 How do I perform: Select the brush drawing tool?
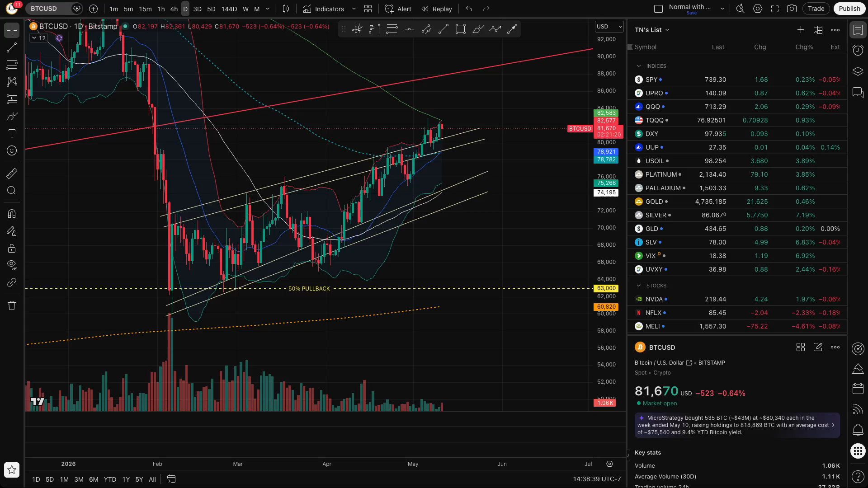click(x=12, y=116)
